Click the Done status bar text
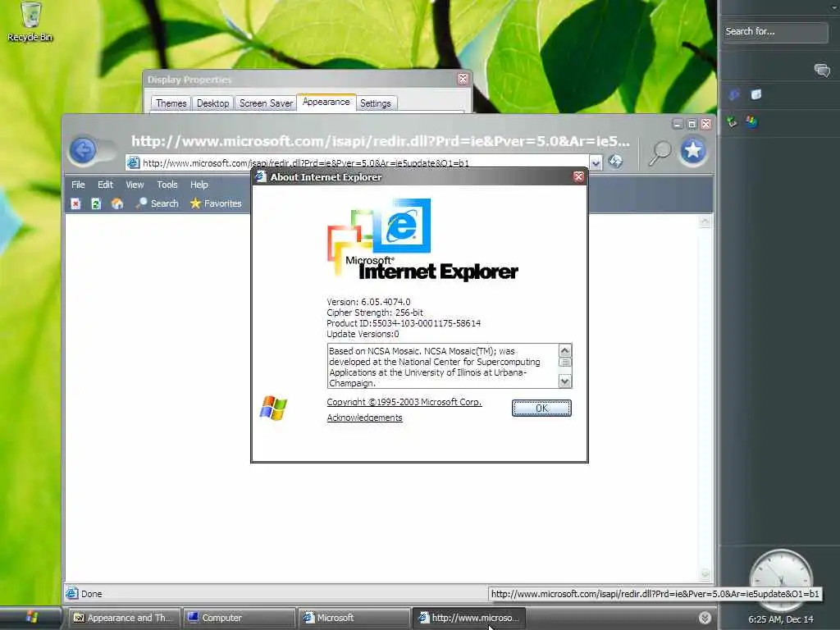Screen dimensions: 840x630 click(x=92, y=594)
